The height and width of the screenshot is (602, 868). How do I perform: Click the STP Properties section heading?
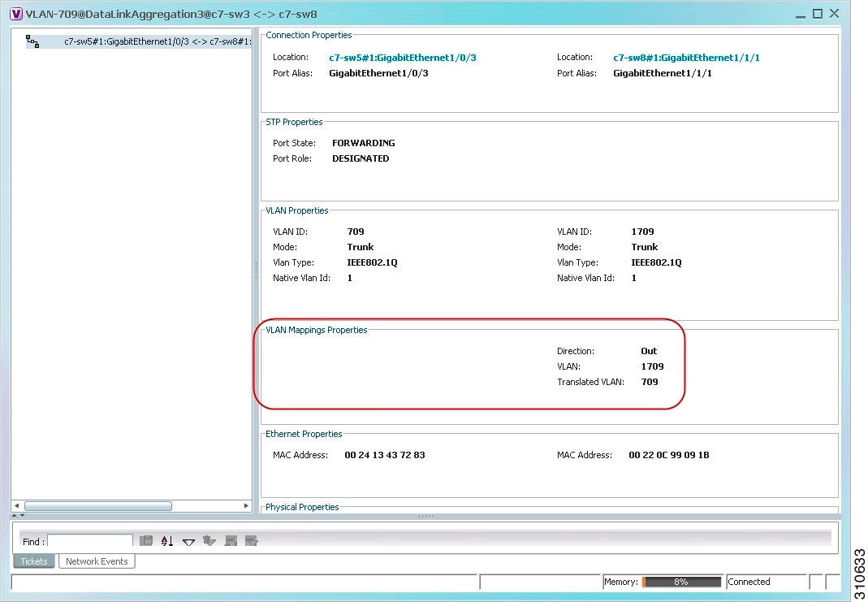(294, 122)
